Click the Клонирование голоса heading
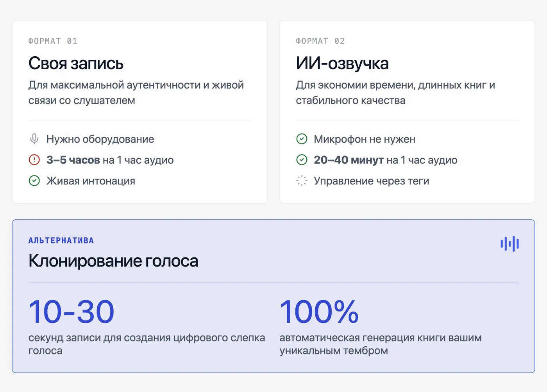This screenshot has height=392, width=547. coord(113,261)
